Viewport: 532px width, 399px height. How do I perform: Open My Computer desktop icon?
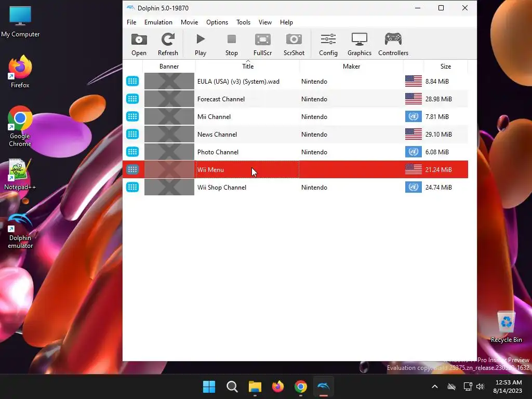20,22
